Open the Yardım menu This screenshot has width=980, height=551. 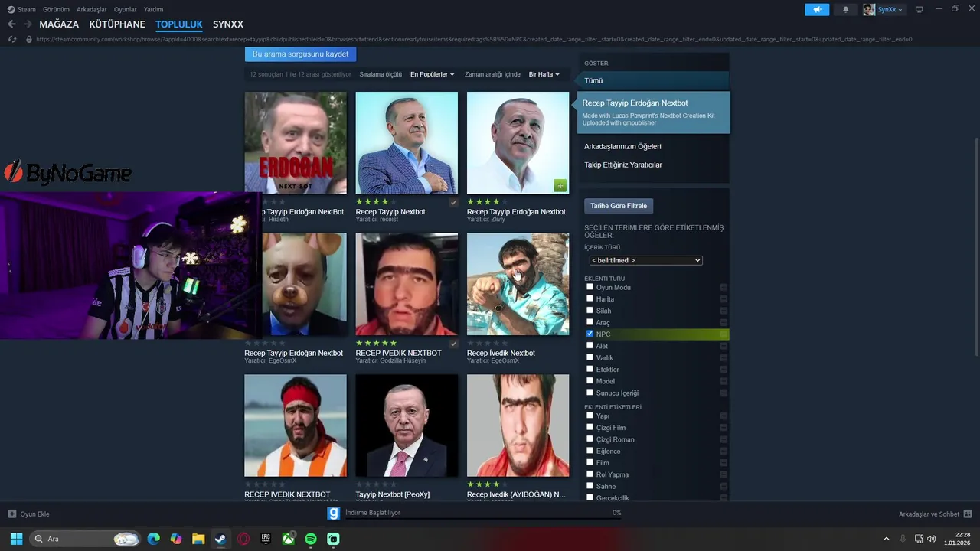pyautogui.click(x=153, y=9)
